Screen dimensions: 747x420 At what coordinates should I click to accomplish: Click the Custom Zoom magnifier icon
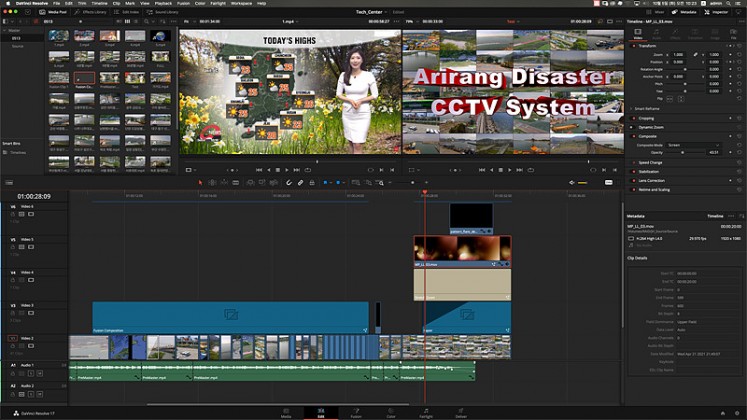[379, 182]
